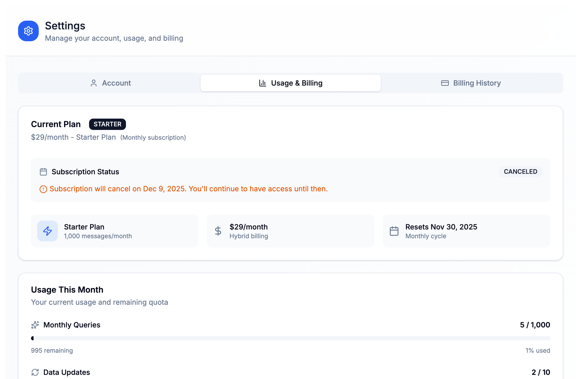Click the cancellation date warning message
The width and height of the screenshot is (588, 379).
188,189
